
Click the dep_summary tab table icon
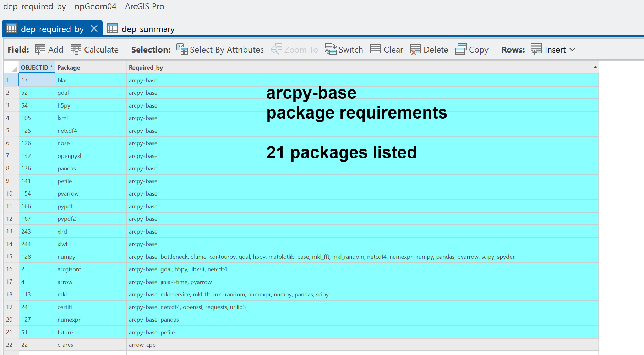[112, 28]
